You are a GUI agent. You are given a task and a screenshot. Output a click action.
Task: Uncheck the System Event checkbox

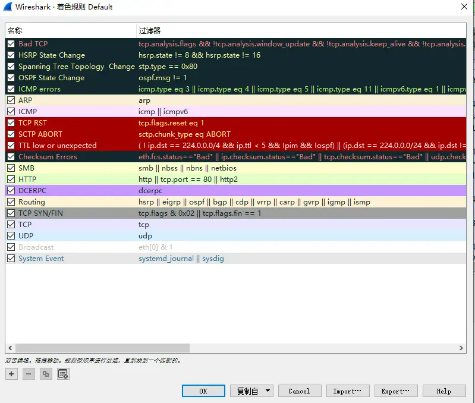11,258
